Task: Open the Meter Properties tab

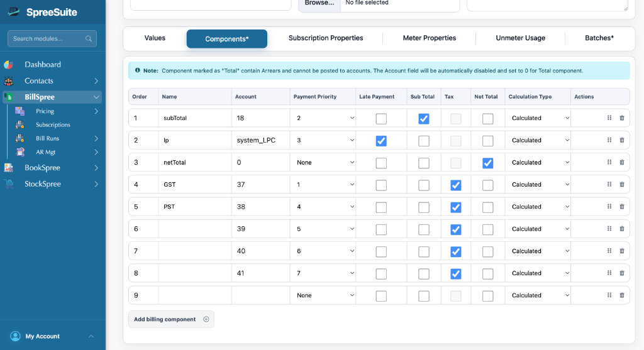Action: coord(429,38)
